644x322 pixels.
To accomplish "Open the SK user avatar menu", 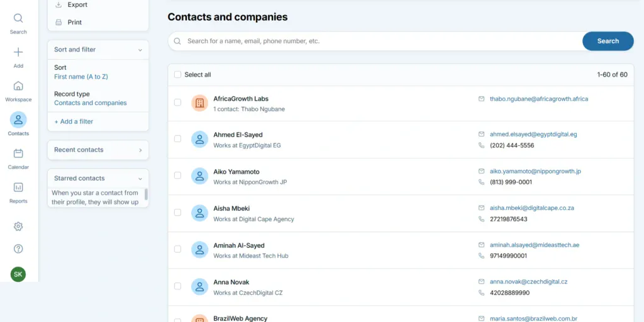I will tap(18, 274).
